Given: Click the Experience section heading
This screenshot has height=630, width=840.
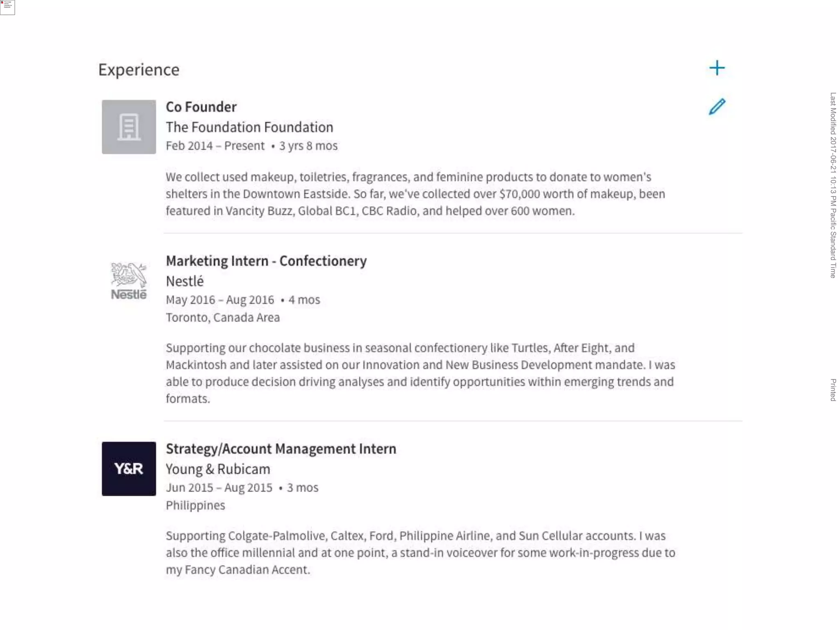Looking at the screenshot, I should (x=139, y=70).
